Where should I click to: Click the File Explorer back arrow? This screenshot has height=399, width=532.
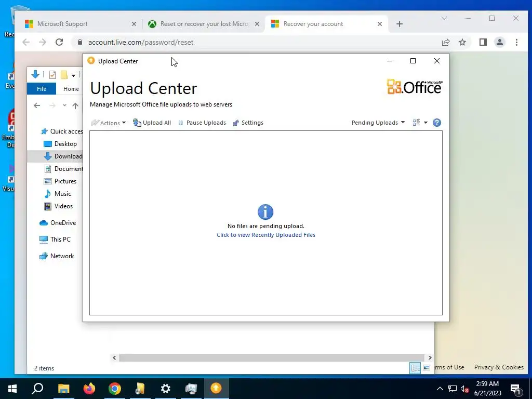click(37, 105)
